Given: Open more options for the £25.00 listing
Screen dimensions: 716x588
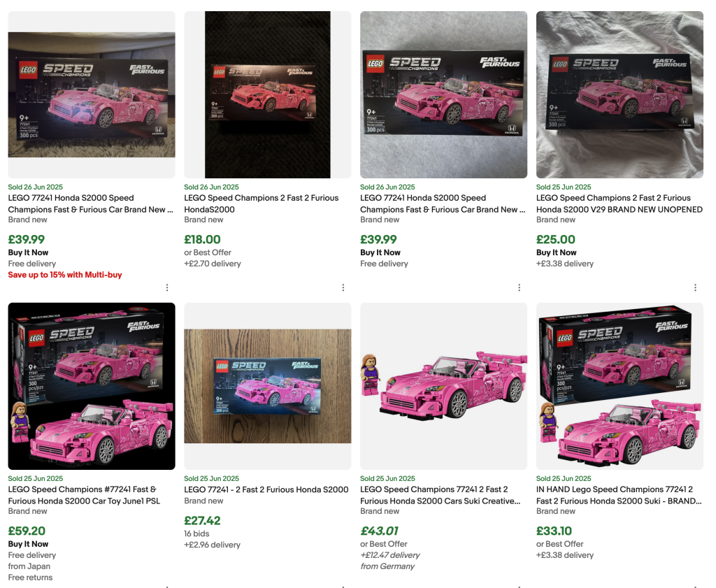Looking at the screenshot, I should point(695,287).
